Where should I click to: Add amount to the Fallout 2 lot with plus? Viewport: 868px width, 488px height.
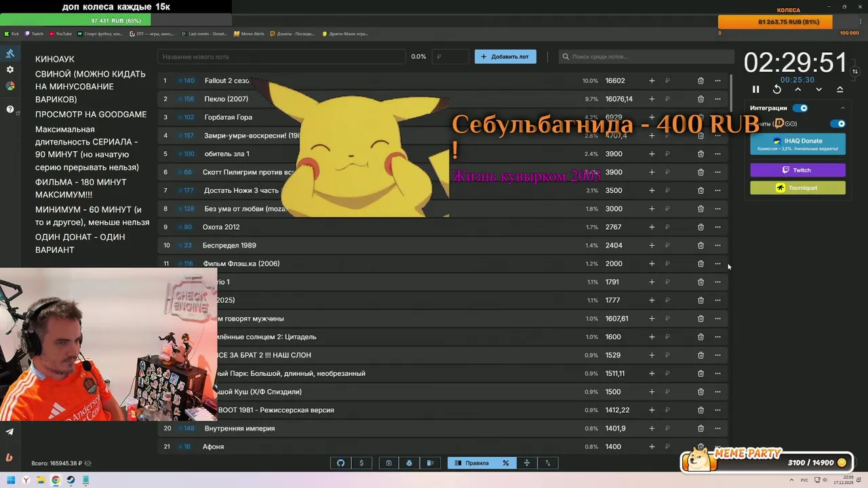click(x=652, y=81)
